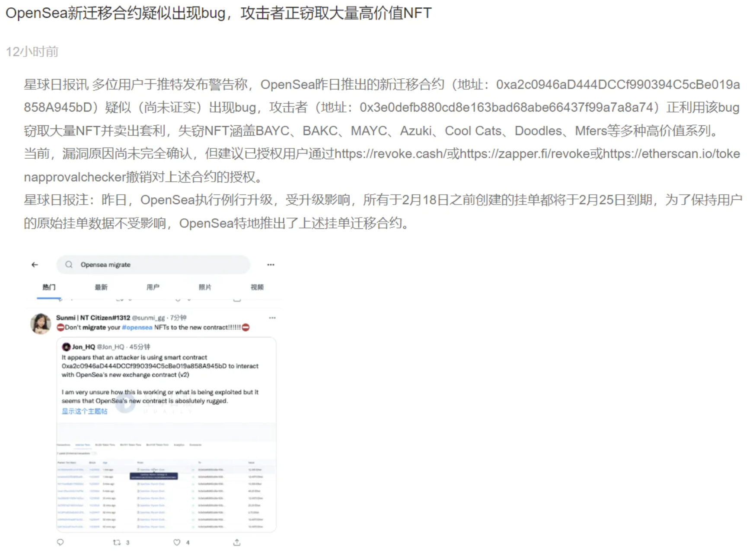Click the search magnifier icon beside Opensea migrate
This screenshot has width=756, height=551.
(x=69, y=265)
